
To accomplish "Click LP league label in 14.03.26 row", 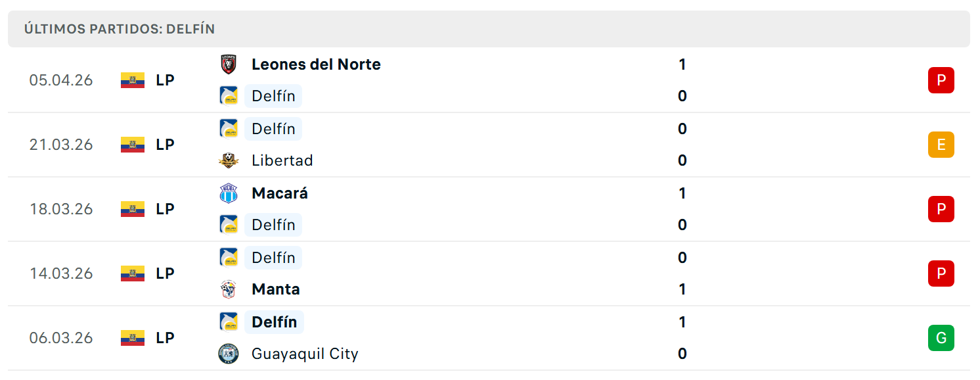I will point(165,273).
